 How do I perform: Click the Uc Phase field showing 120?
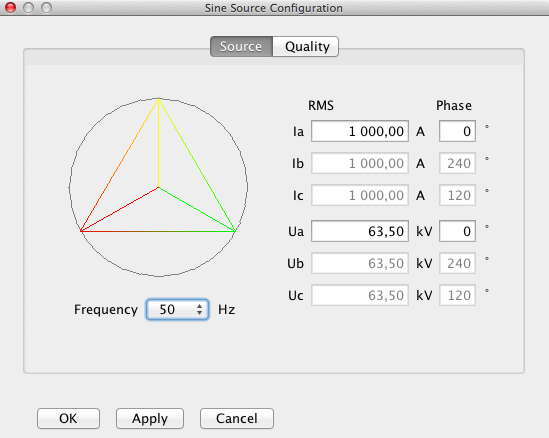click(x=457, y=295)
